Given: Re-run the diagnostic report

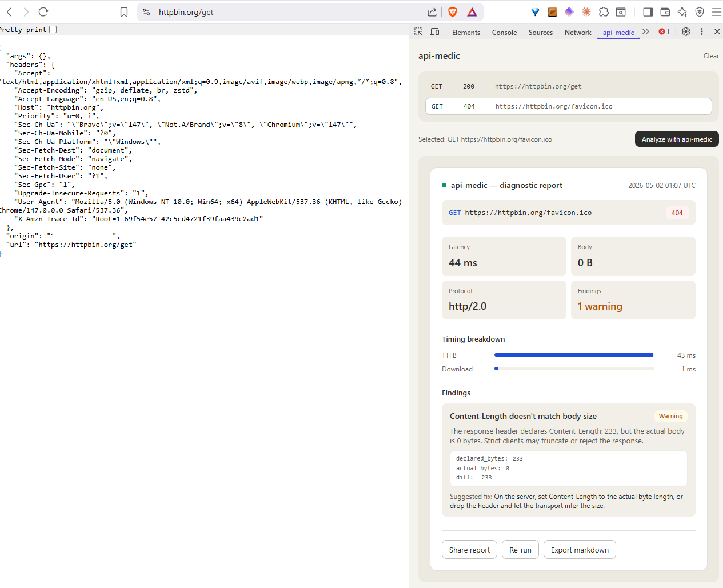Looking at the screenshot, I should coord(520,550).
